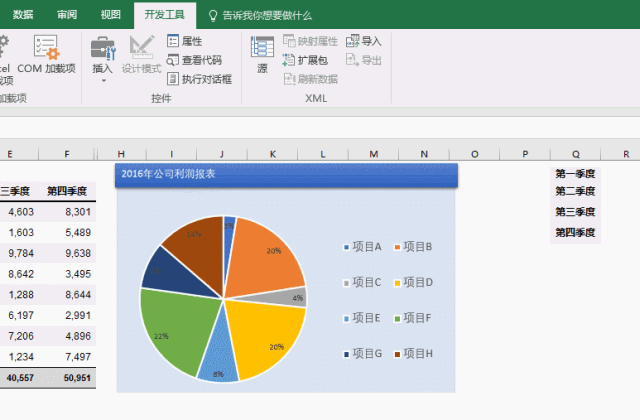
Task: Select the brown 14% pie slice
Action: pos(198,251)
